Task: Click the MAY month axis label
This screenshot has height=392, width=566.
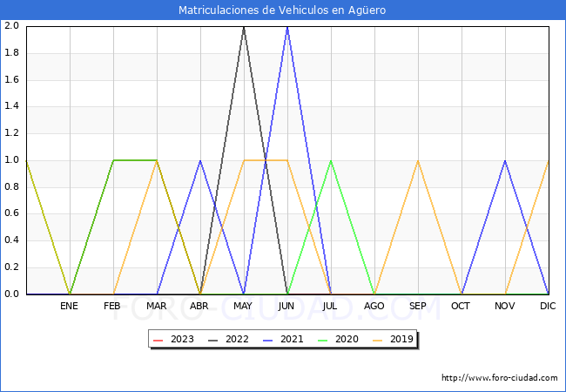Action: pyautogui.click(x=243, y=306)
